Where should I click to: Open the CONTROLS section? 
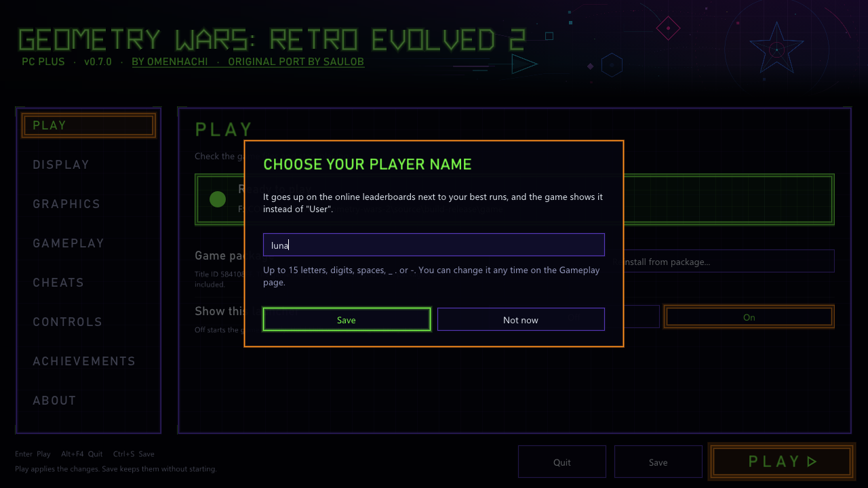tap(67, 322)
